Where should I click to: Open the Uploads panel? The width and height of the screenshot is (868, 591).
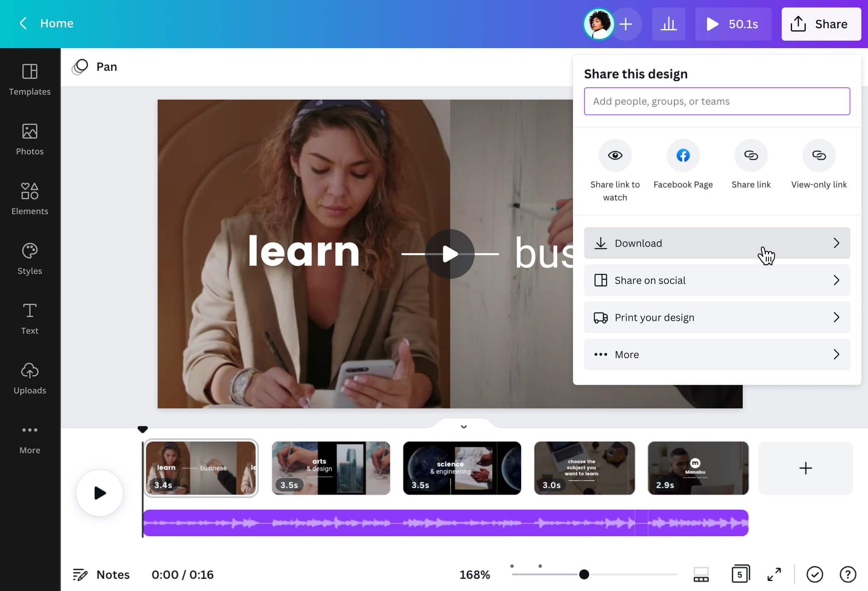pyautogui.click(x=29, y=378)
